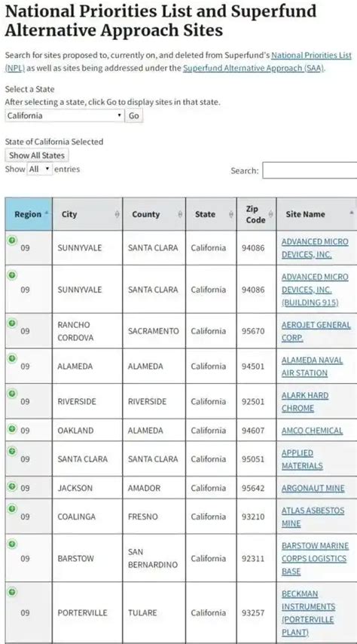Open the Superfund Alternative Approach (SAA) link
357x644 pixels.
click(253, 68)
